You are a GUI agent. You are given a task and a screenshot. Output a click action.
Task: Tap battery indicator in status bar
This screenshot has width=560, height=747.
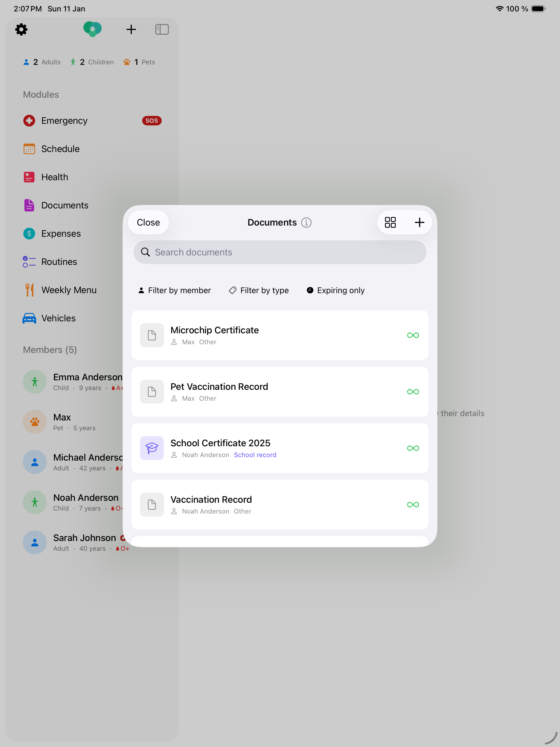coord(538,9)
